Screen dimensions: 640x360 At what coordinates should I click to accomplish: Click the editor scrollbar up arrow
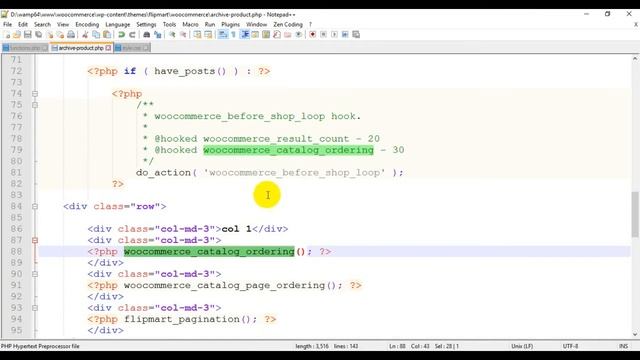(635, 59)
